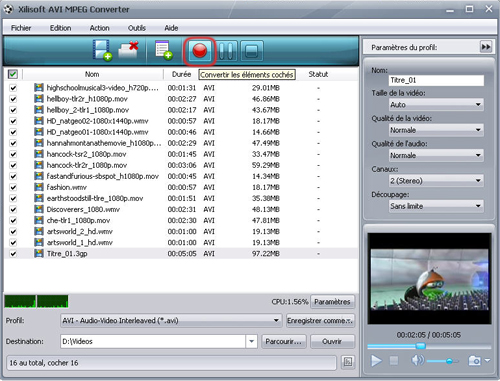500x381 pixels.
Task: Open Découpage dropdown
Action: coord(436,206)
